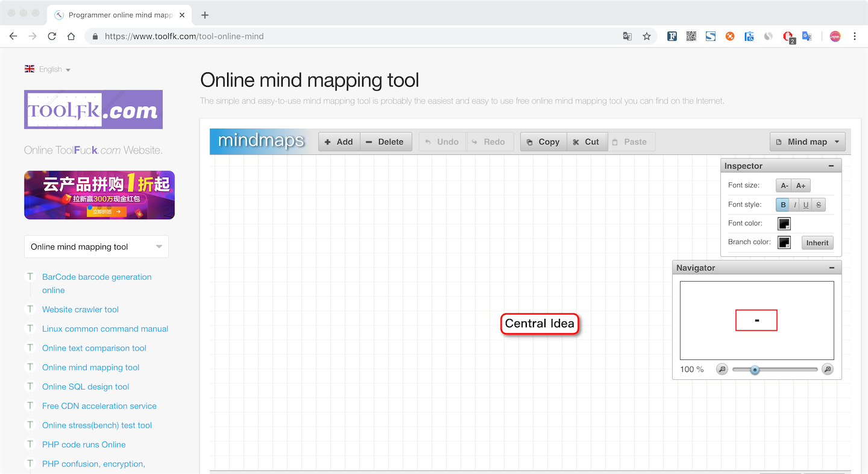Click the Redo toolbar button
Screen dimensions: 868x474
[489, 142]
